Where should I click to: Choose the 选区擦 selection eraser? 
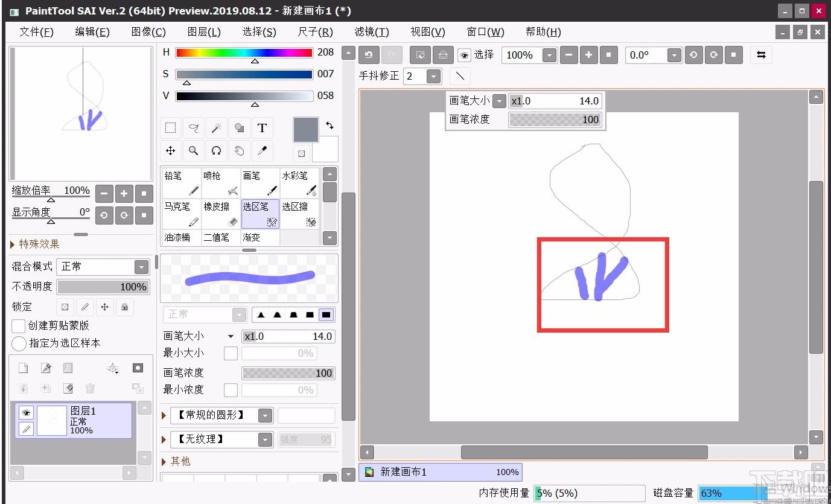(299, 214)
